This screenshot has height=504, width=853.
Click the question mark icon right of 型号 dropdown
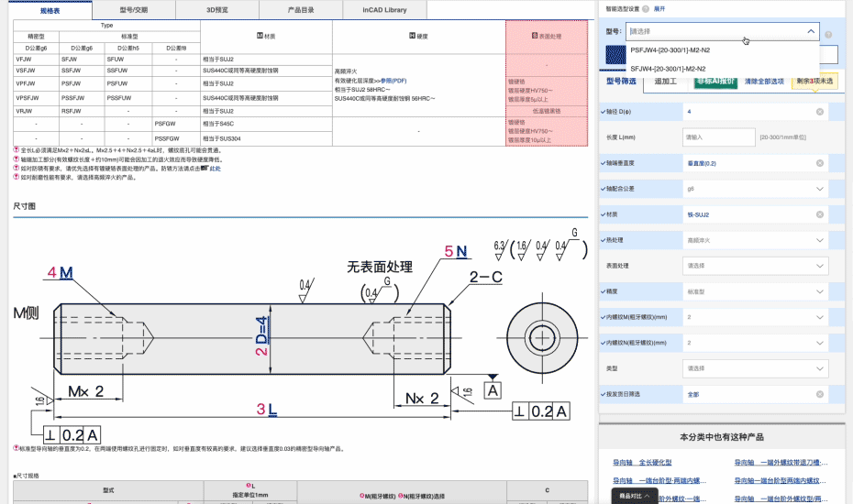828,35
